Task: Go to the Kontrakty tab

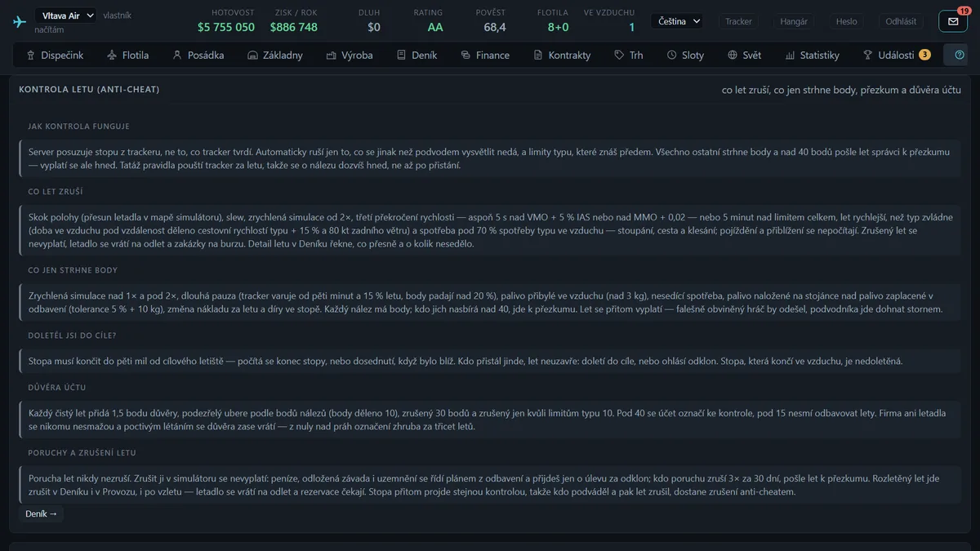Action: [562, 55]
